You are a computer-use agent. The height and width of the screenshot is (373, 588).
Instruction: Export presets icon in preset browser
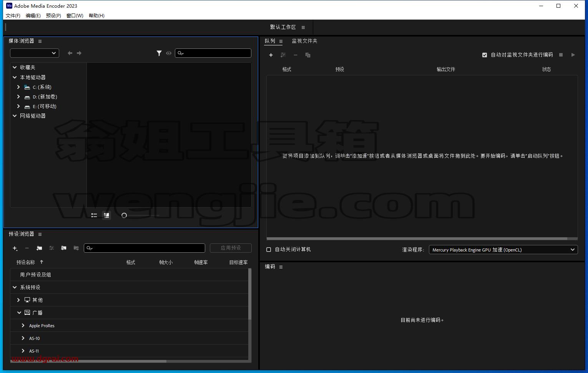pyautogui.click(x=76, y=248)
